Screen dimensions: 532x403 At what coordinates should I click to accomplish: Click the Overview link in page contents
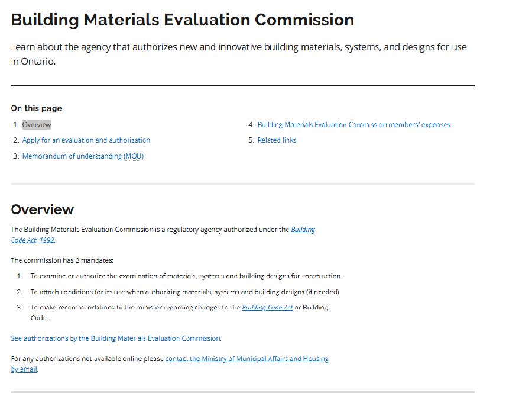pyautogui.click(x=37, y=125)
